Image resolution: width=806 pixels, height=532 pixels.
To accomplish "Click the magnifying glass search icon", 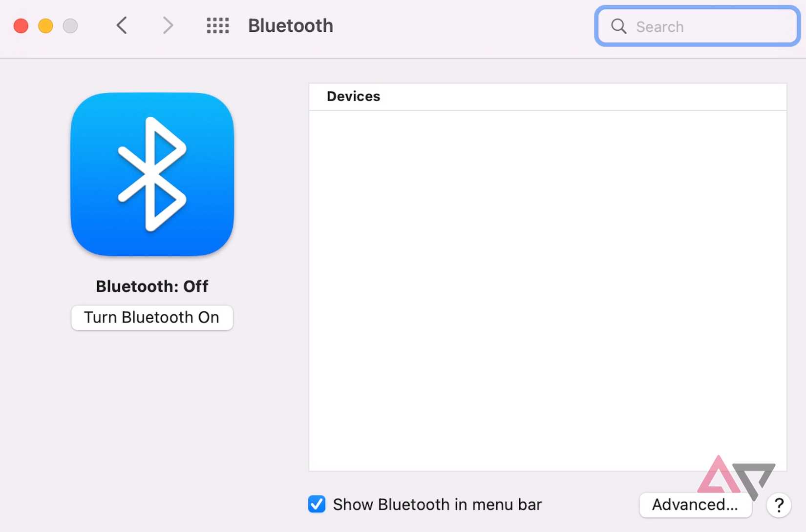I will click(618, 26).
